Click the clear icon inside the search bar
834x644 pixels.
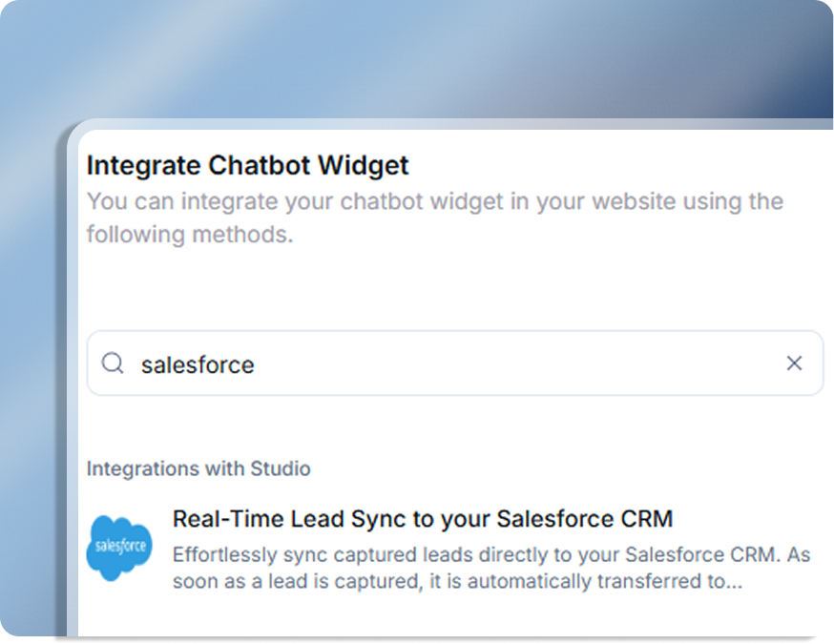coord(794,364)
